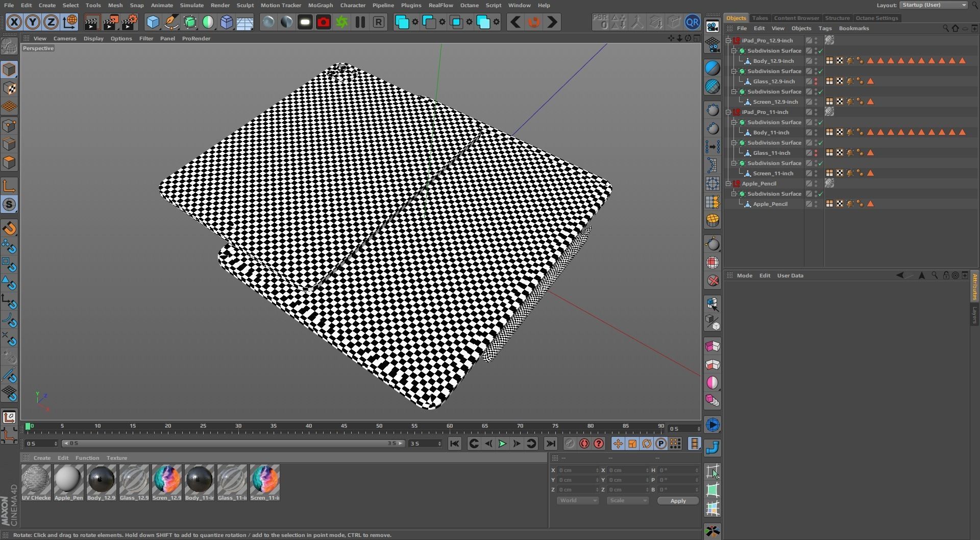The height and width of the screenshot is (540, 980).
Task: Open Attributes panel User Data menu
Action: [x=790, y=275]
